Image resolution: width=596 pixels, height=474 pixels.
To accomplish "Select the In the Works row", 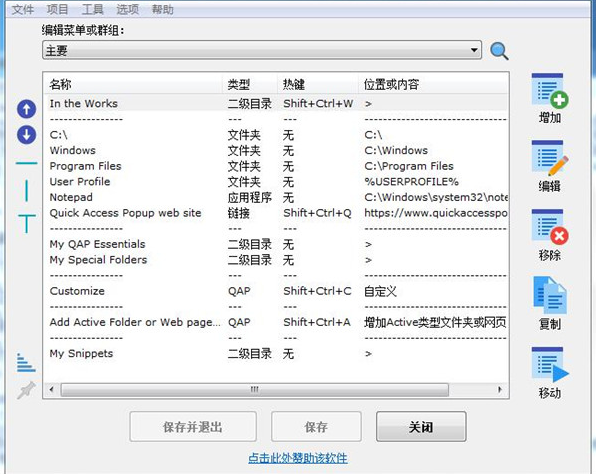I will click(276, 103).
